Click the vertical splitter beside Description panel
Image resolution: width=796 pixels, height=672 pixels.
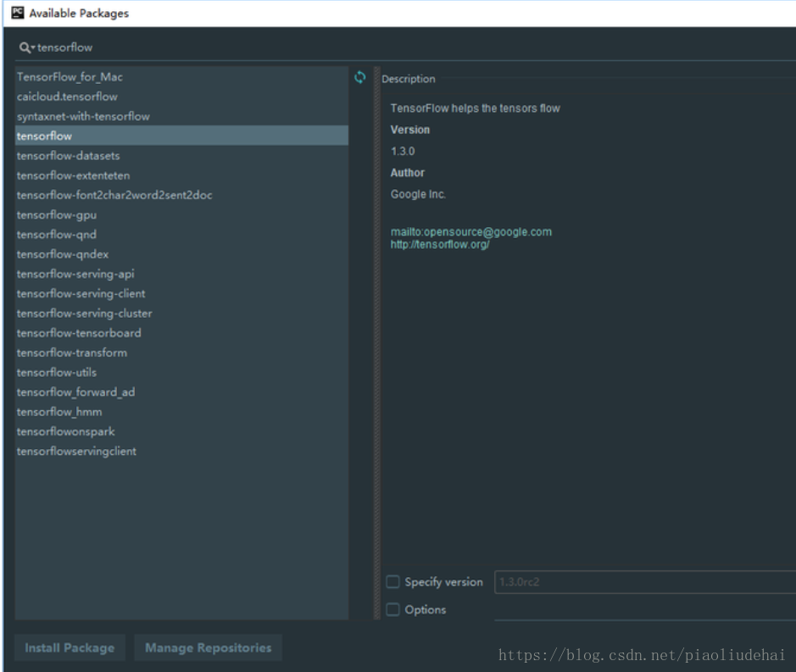pyautogui.click(x=376, y=342)
